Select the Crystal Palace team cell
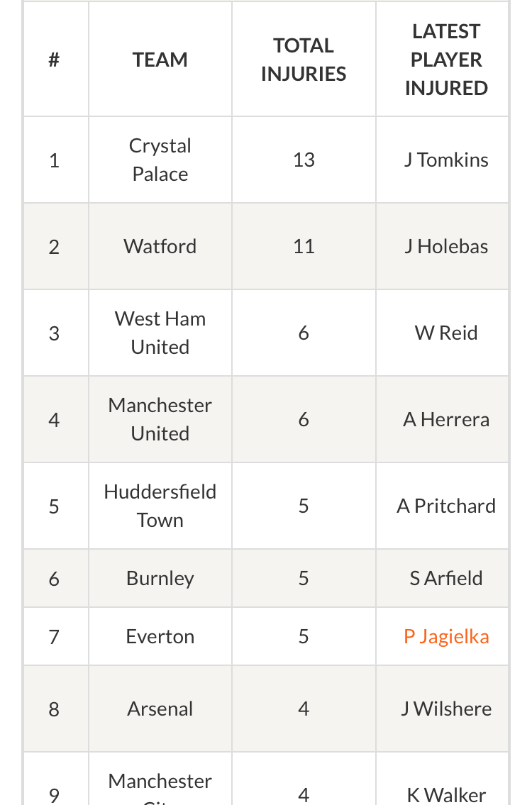 pyautogui.click(x=160, y=160)
